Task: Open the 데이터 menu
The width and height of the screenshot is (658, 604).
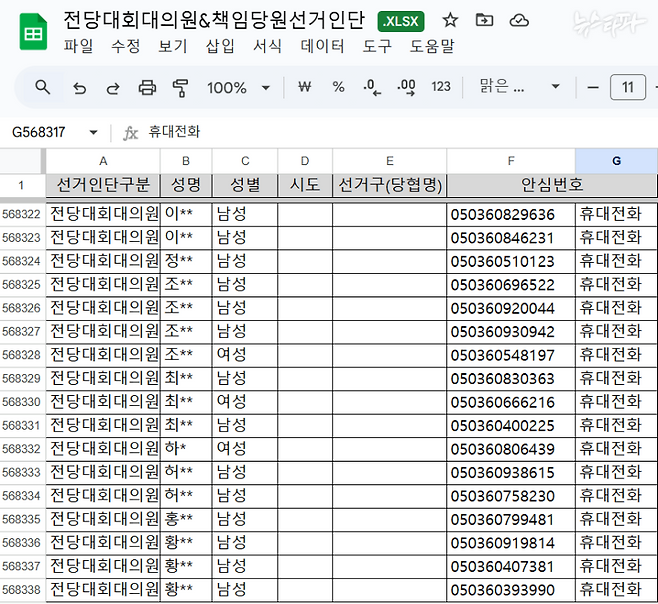Action: click(322, 46)
